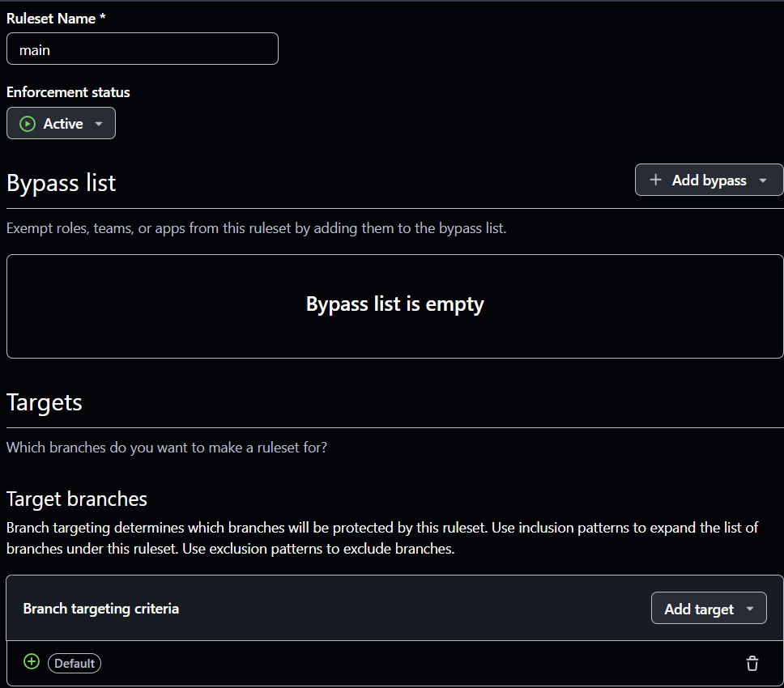Click the Add target button text
Viewport: 784px width, 688px height.
[x=698, y=609]
